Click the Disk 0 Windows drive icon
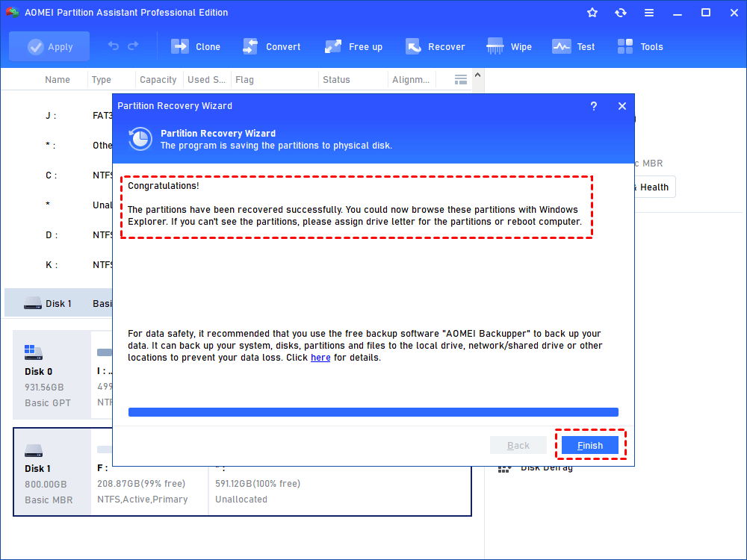The image size is (747, 560). (x=34, y=352)
